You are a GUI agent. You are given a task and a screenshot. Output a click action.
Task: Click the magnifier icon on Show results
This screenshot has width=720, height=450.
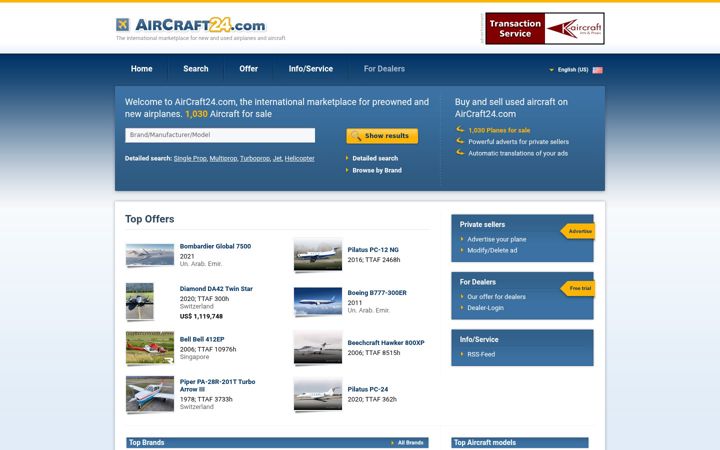click(356, 136)
